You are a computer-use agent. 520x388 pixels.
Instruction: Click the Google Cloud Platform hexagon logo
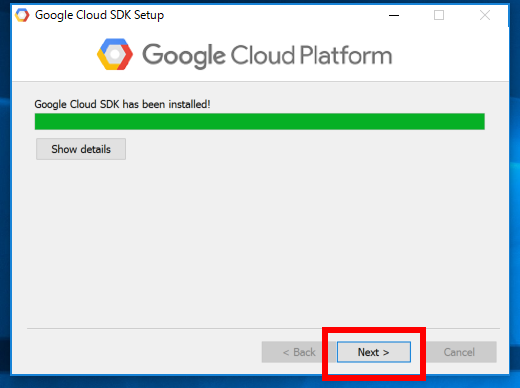pyautogui.click(x=115, y=54)
